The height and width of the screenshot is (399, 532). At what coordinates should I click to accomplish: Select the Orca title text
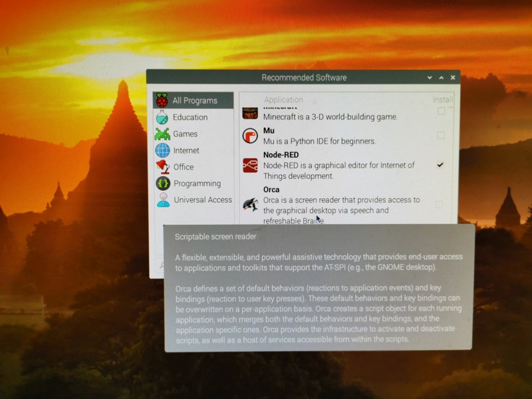coord(271,190)
